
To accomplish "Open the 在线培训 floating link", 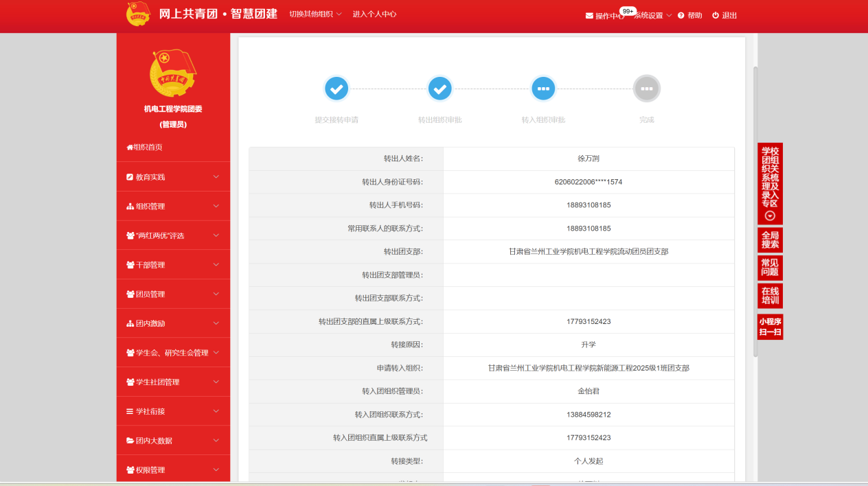I will 770,296.
